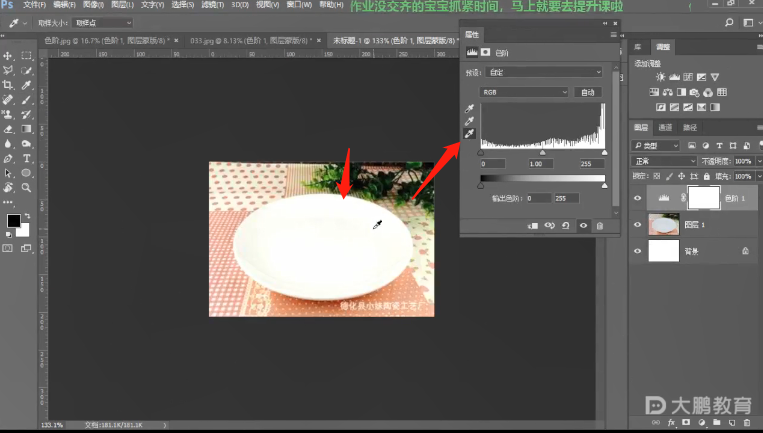Pick the black point eyedropper in Levels
The image size is (763, 433).
tap(470, 108)
